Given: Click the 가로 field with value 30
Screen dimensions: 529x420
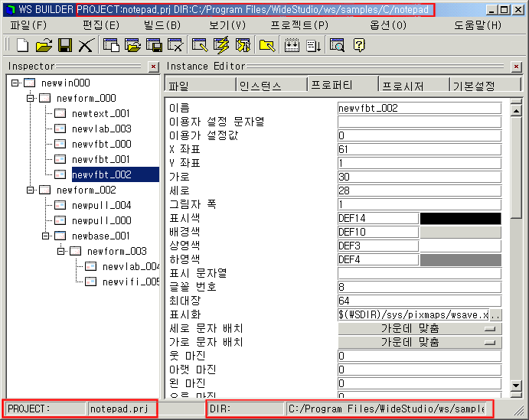Looking at the screenshot, I should coord(420,177).
